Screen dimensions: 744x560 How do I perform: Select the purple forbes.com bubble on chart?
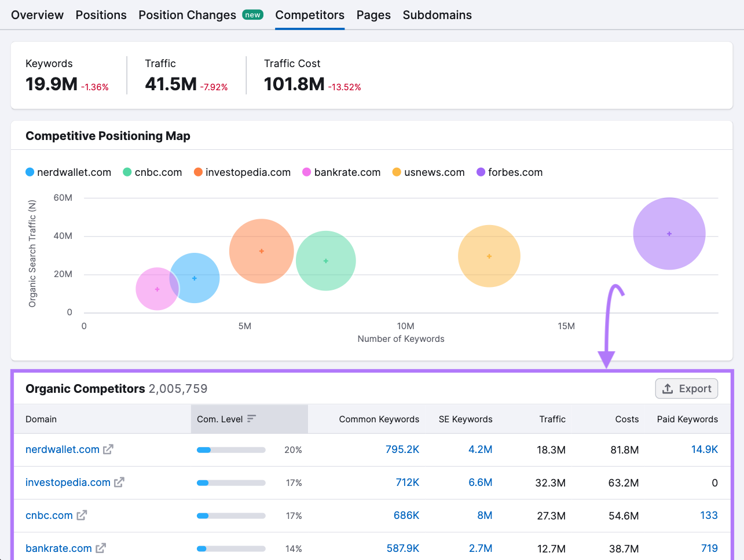[669, 234]
